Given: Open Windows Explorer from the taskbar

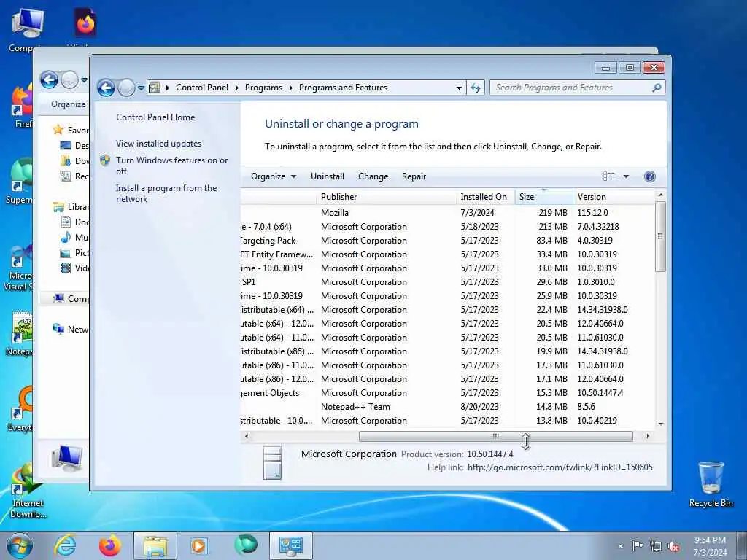Looking at the screenshot, I should tap(155, 545).
